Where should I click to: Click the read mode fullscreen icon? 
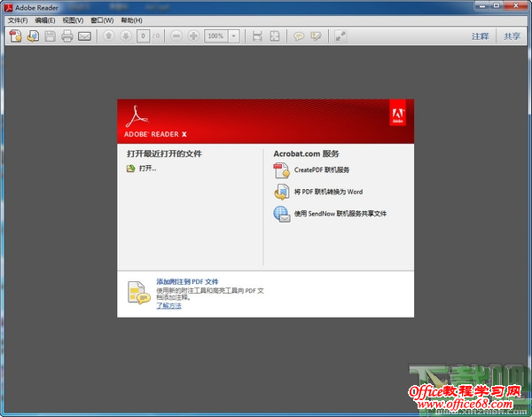tap(340, 36)
